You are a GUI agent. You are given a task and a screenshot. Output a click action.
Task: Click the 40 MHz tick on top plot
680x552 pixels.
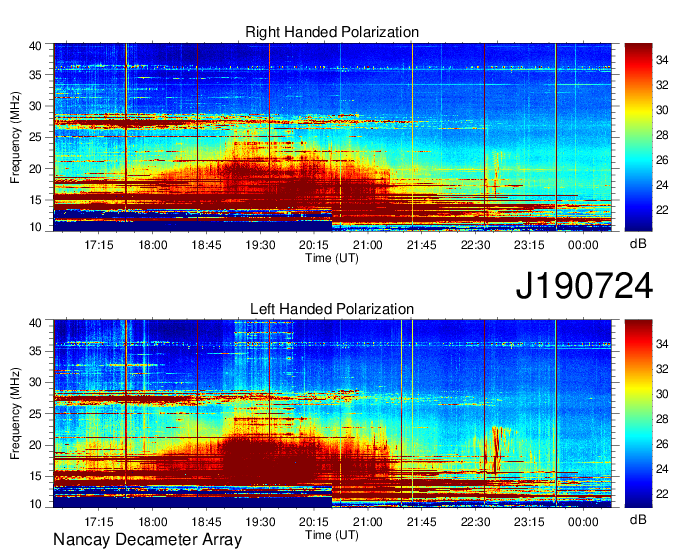pyautogui.click(x=35, y=46)
